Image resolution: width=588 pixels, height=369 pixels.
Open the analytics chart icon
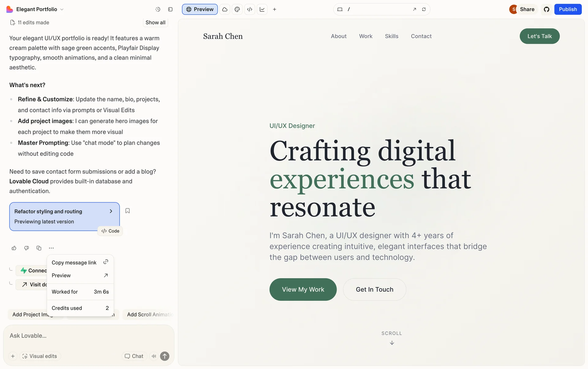(x=262, y=9)
